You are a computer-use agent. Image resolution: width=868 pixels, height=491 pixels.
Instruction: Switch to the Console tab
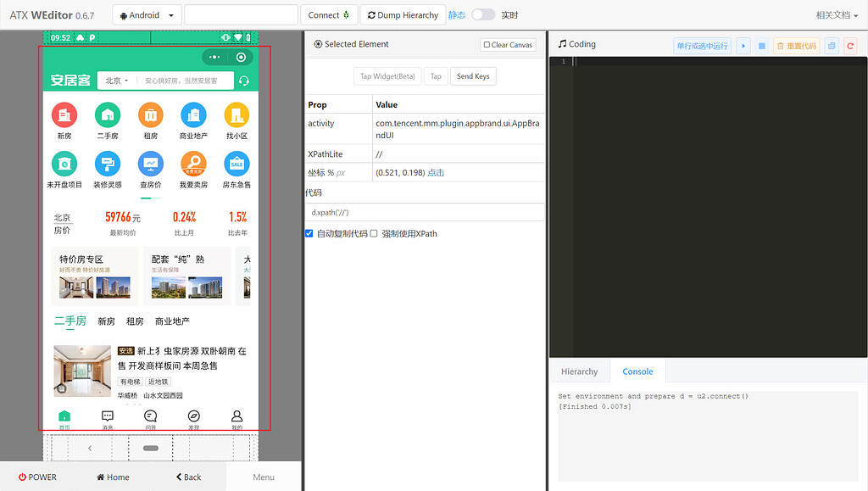click(x=637, y=371)
